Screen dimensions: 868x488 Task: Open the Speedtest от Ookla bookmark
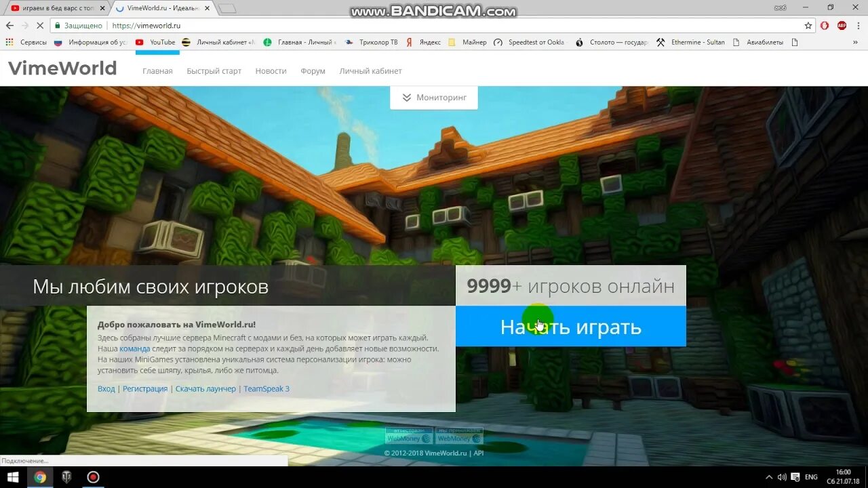pos(529,42)
